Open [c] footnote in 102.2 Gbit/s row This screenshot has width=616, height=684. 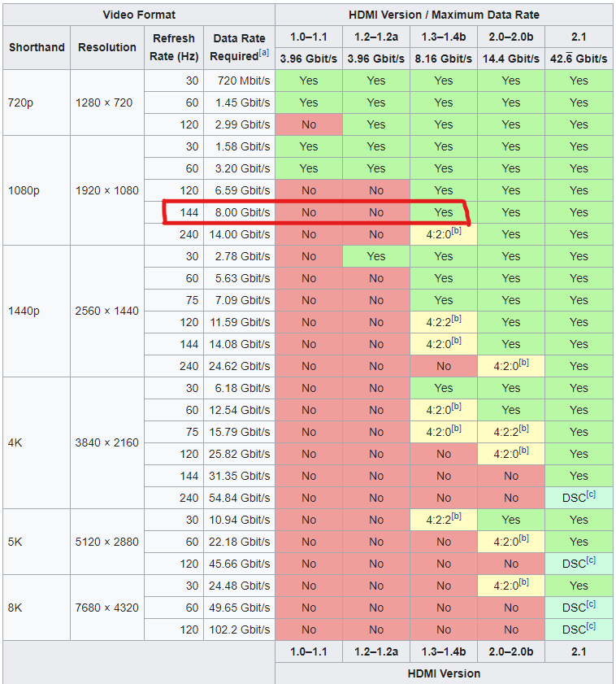coord(591,625)
